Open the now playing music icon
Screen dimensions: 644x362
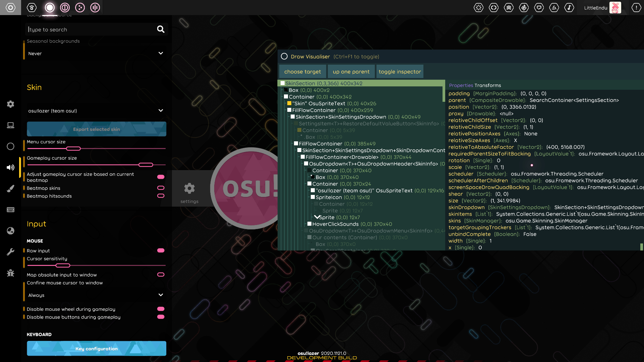[569, 7]
